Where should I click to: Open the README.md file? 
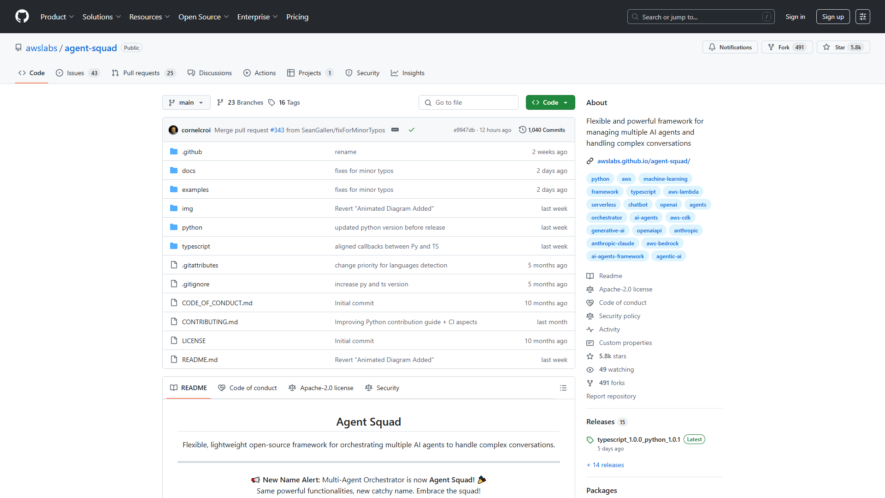tap(199, 360)
